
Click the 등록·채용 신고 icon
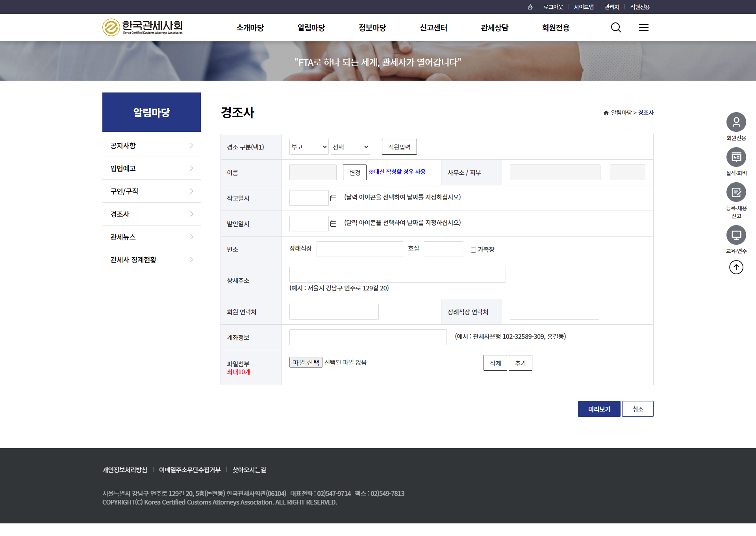coord(736,192)
